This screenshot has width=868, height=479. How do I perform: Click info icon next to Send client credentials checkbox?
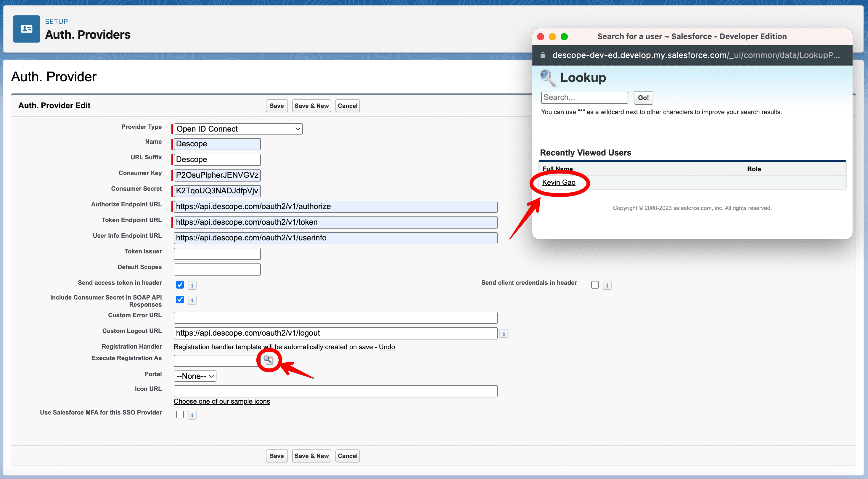(x=607, y=285)
